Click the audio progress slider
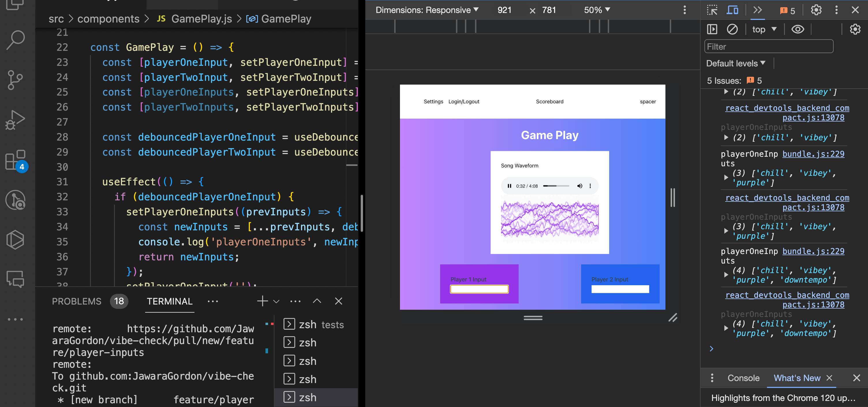 [556, 186]
